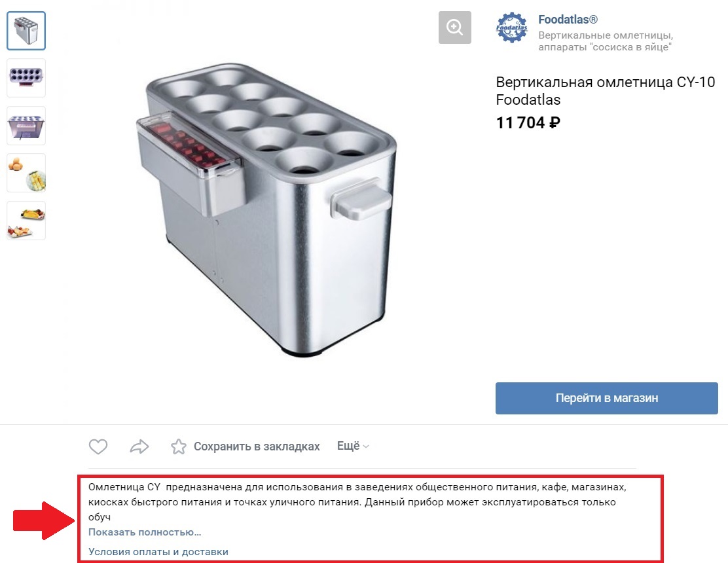This screenshot has height=563, width=728.
Task: Click the magnifier zoom icon on the photo
Action: [454, 27]
